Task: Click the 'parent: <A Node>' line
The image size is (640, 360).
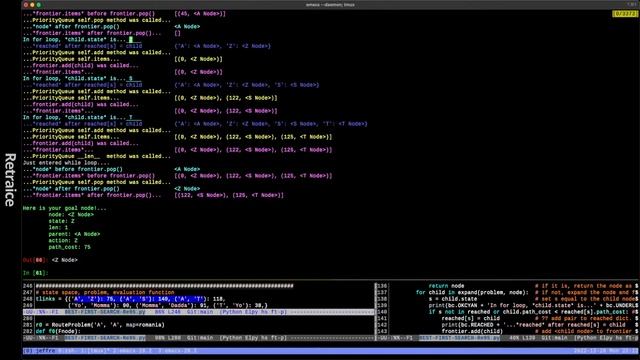Action: tap(74, 234)
